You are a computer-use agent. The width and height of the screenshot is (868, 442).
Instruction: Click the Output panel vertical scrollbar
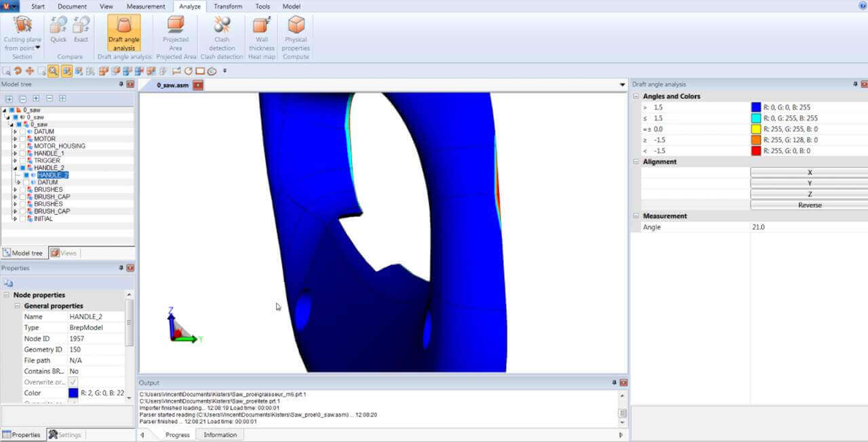coord(623,409)
